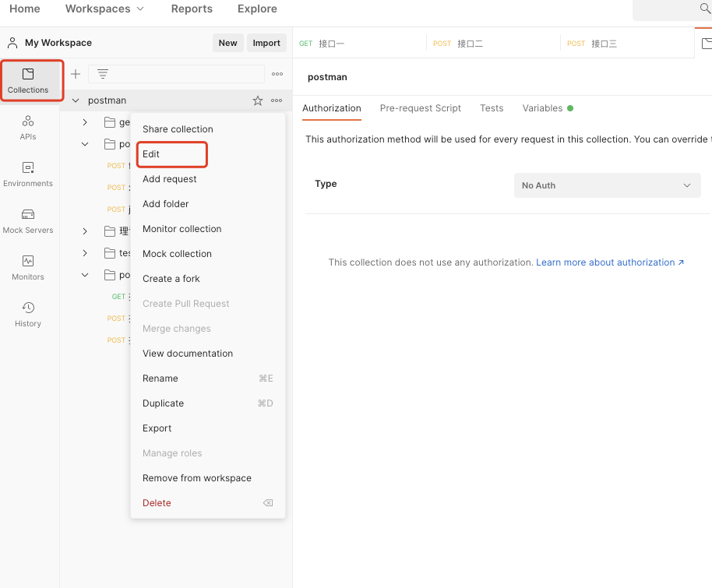Select Export from context menu
The width and height of the screenshot is (712, 588).
coord(208,428)
